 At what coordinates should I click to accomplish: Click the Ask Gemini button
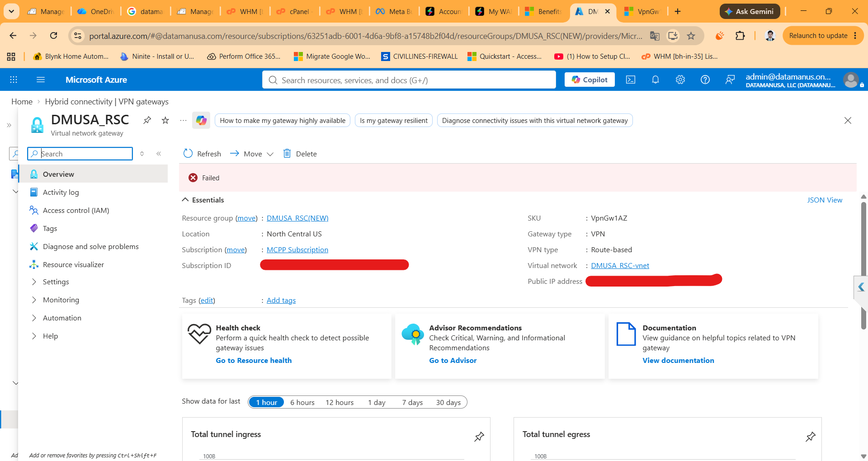point(750,11)
